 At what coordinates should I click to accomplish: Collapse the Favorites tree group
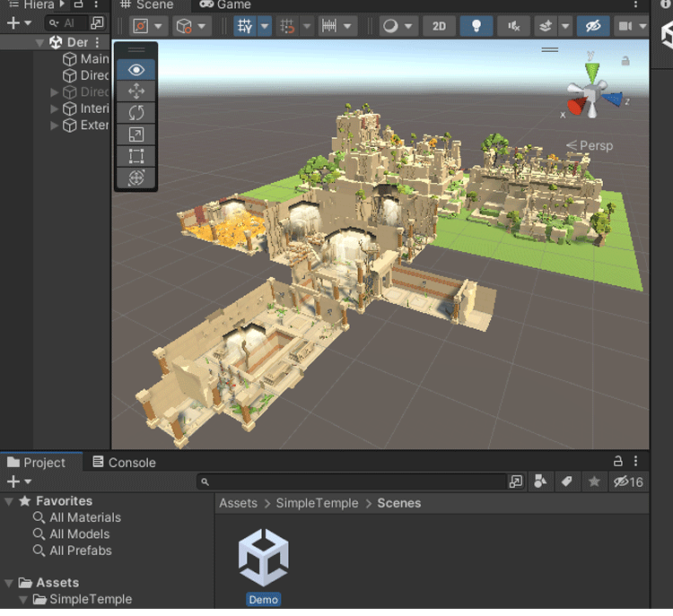pyautogui.click(x=9, y=501)
